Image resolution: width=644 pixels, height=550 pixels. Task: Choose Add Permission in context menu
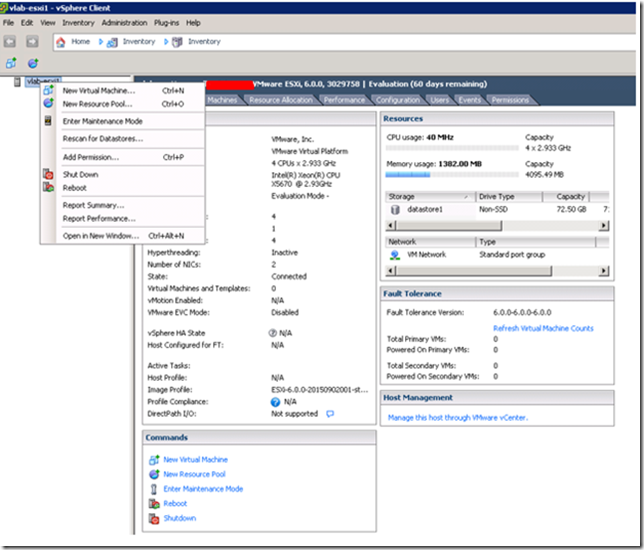point(123,157)
